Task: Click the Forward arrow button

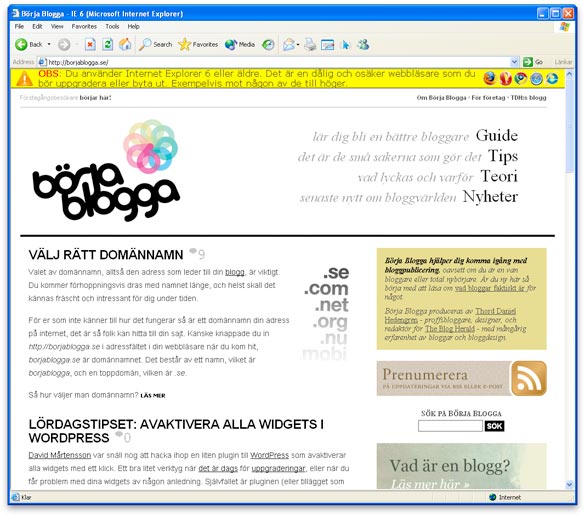Action: (x=64, y=45)
